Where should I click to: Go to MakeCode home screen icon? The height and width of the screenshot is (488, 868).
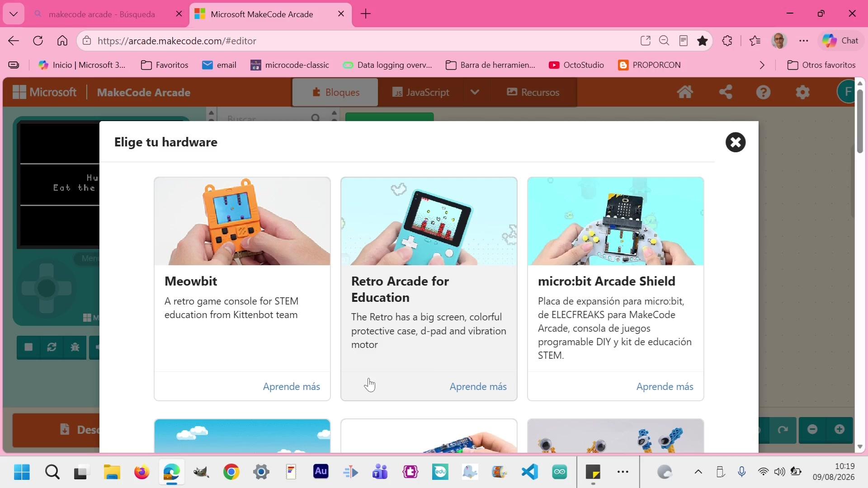point(685,92)
